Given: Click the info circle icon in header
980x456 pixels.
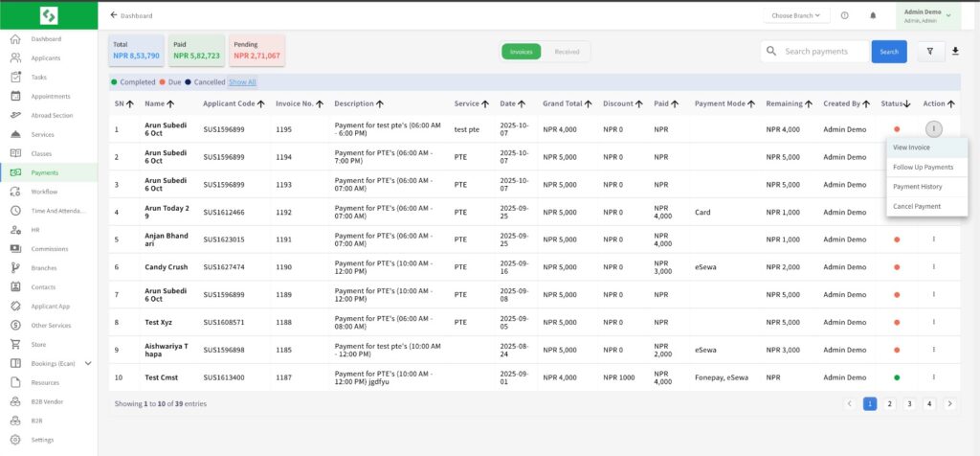Looking at the screenshot, I should (844, 15).
